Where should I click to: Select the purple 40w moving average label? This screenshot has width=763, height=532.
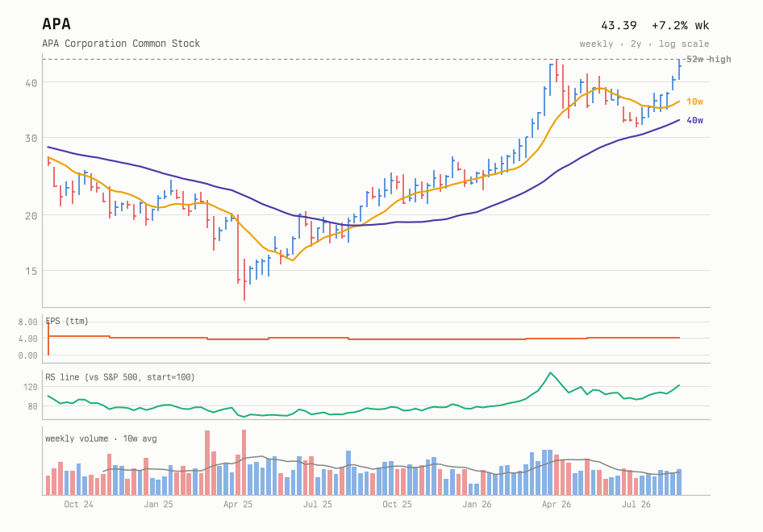694,120
